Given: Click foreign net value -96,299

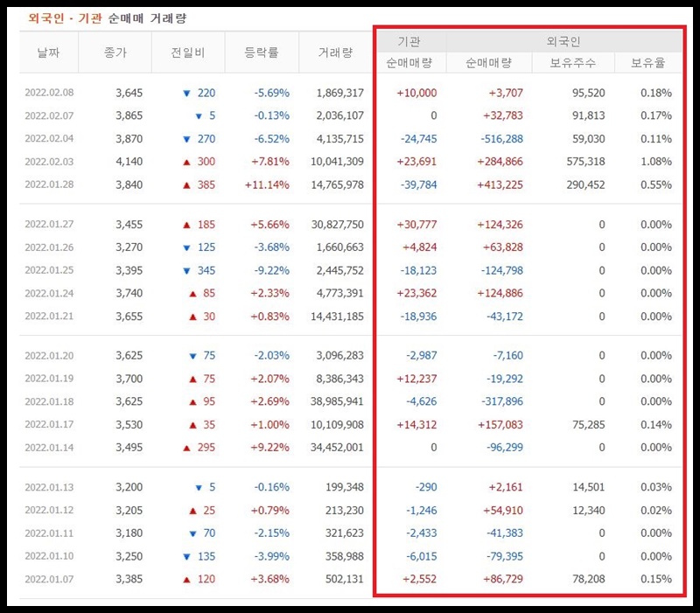Looking at the screenshot, I should [505, 448].
